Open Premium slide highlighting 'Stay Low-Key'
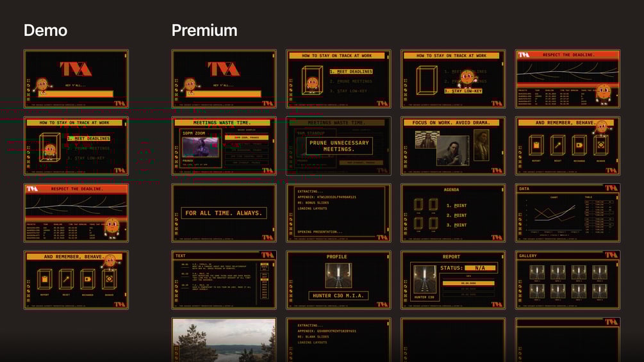The width and height of the screenshot is (644, 362). (453, 79)
